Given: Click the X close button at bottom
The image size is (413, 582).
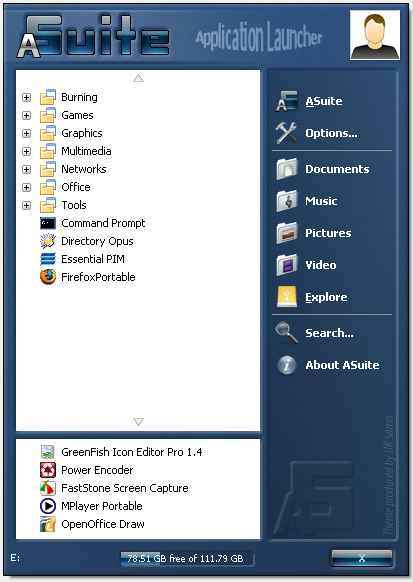Looking at the screenshot, I should click(362, 558).
